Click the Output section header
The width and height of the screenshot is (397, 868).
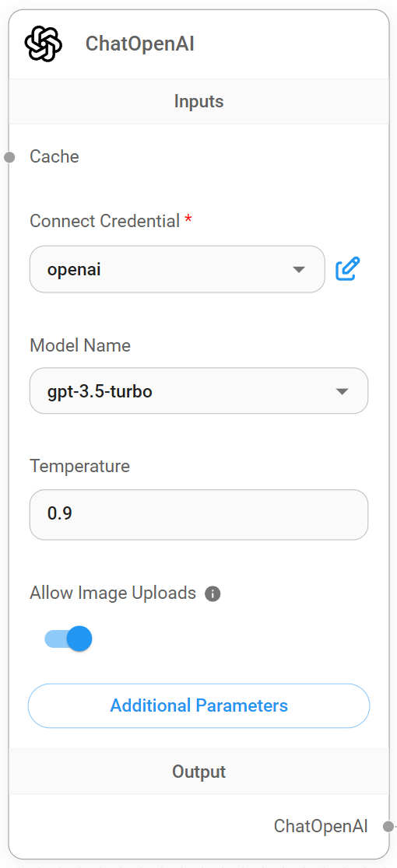click(x=198, y=772)
